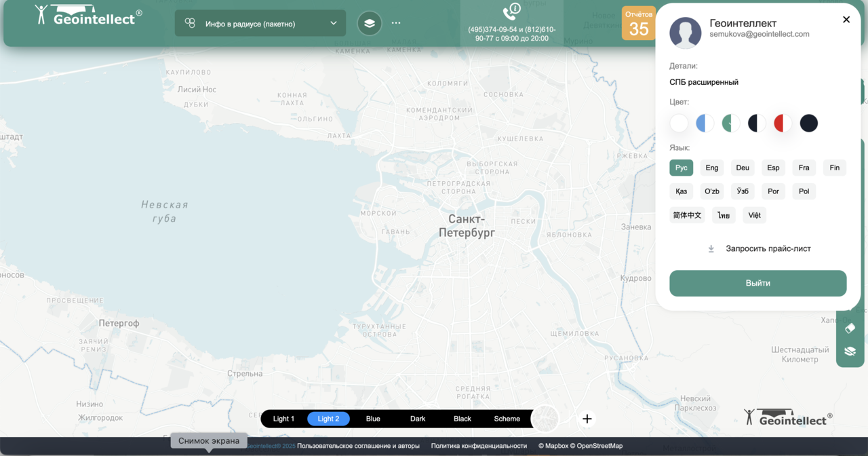The width and height of the screenshot is (868, 456).
Task: Select the eraser tool in right sidebar
Action: tap(850, 328)
